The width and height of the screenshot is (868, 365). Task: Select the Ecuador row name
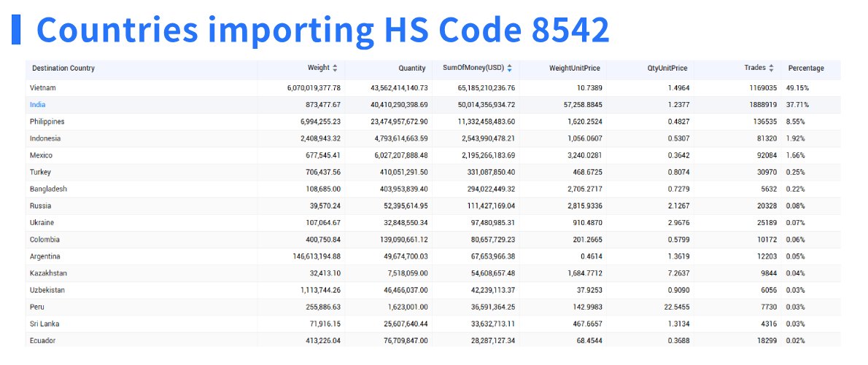pyautogui.click(x=42, y=341)
